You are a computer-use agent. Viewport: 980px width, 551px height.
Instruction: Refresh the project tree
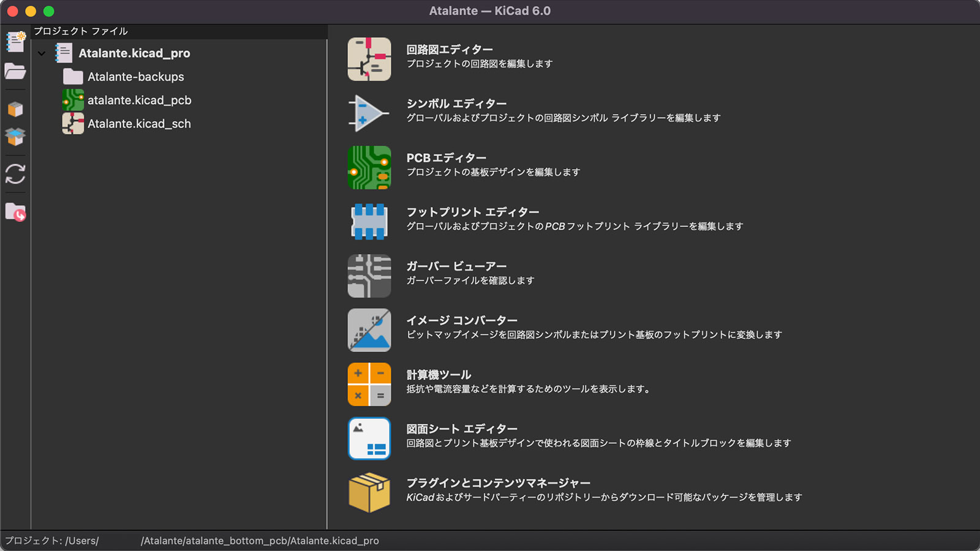coord(15,174)
